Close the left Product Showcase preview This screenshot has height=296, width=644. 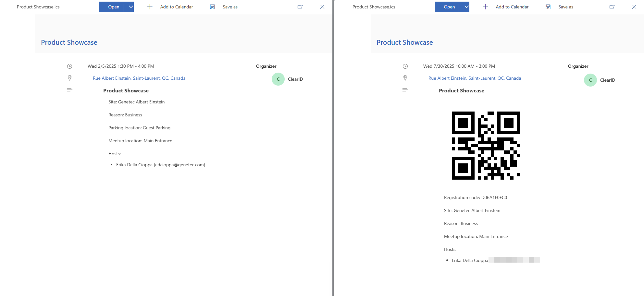322,7
